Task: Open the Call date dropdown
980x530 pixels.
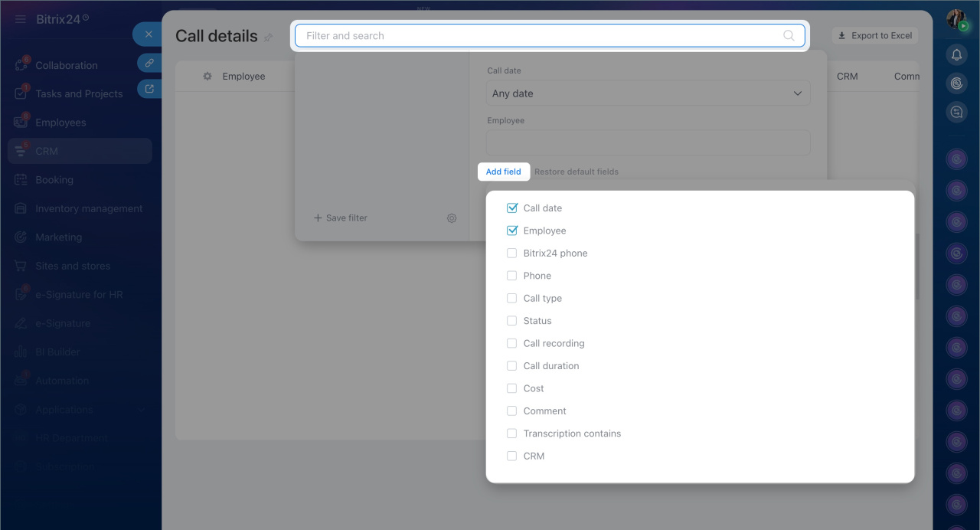Action: [x=648, y=93]
